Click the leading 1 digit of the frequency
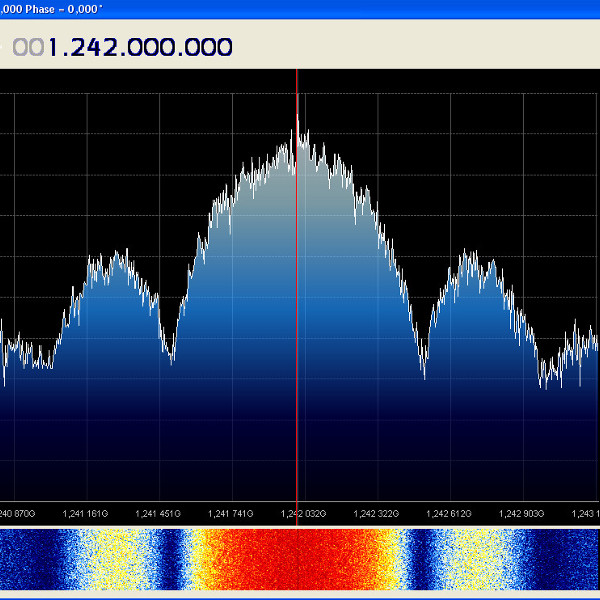This screenshot has height=600, width=600. [53, 48]
